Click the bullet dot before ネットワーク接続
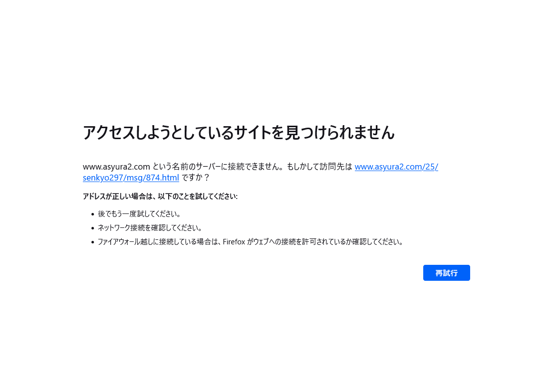This screenshot has width=555, height=392. (93, 228)
